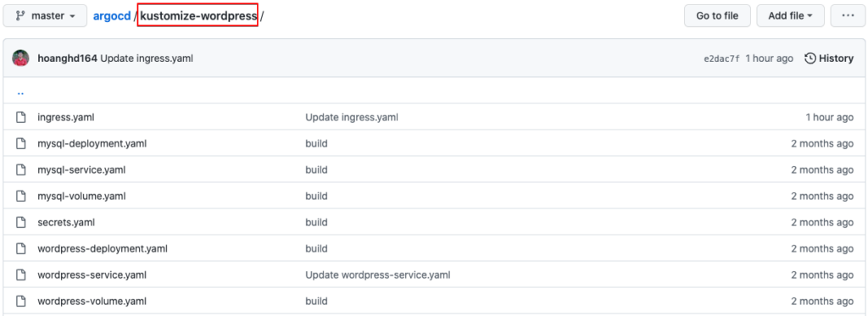The height and width of the screenshot is (316, 868).
Task: Open mysql-service.yaml file
Action: pos(81,170)
